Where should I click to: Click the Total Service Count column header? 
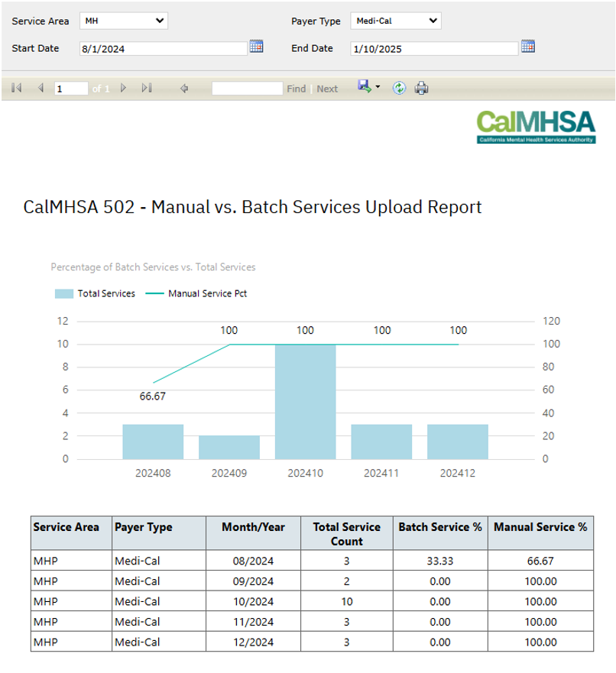pyautogui.click(x=347, y=533)
